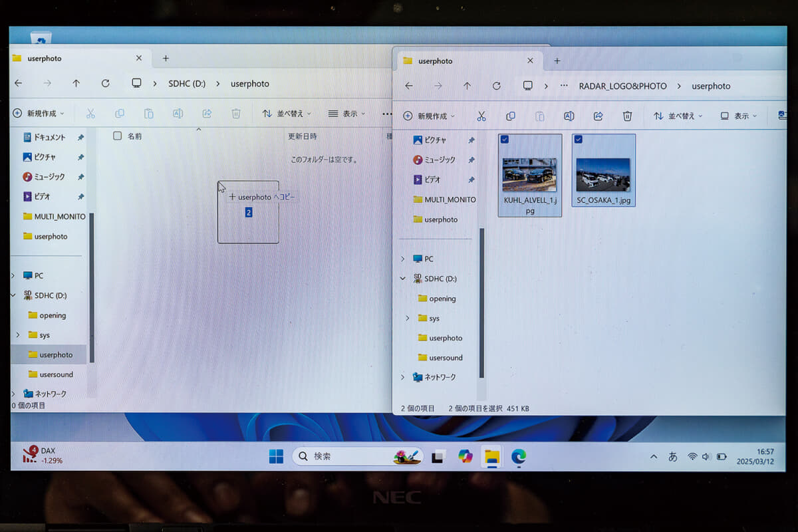Expand the sys folder in right tree
798x532 pixels.
click(x=407, y=319)
